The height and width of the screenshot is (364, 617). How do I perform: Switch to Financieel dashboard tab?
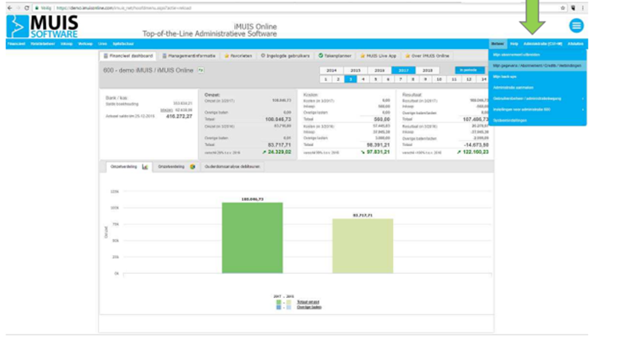(x=128, y=56)
